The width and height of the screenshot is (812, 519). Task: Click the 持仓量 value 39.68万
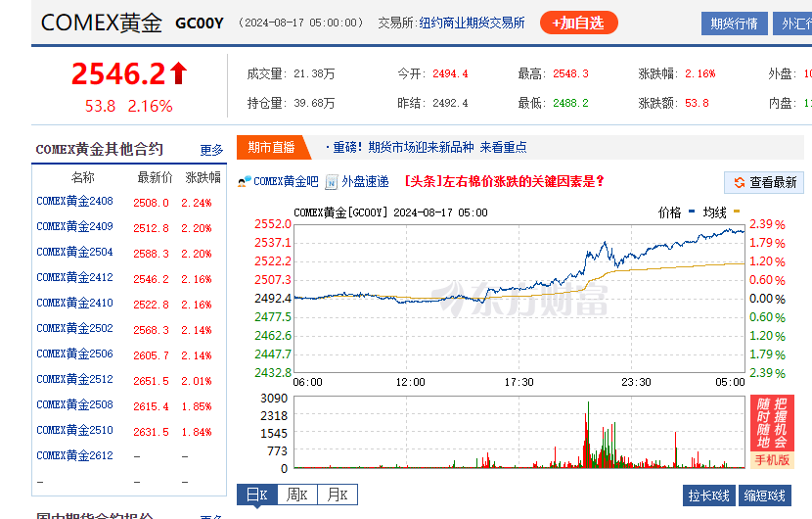[314, 103]
